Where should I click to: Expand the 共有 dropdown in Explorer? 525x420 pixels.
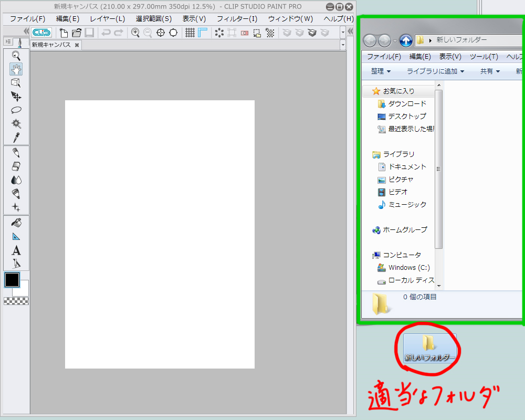click(490, 71)
